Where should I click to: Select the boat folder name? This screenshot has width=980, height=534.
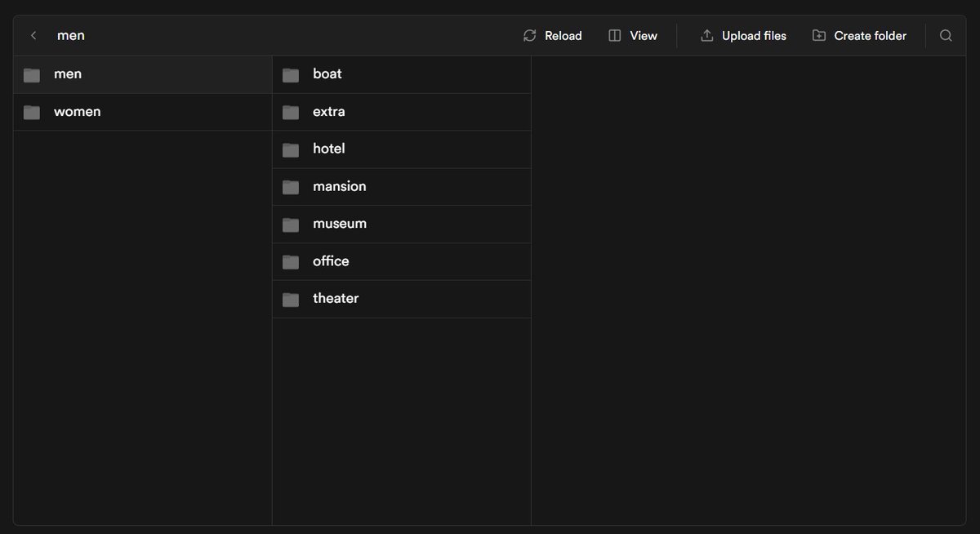point(327,73)
